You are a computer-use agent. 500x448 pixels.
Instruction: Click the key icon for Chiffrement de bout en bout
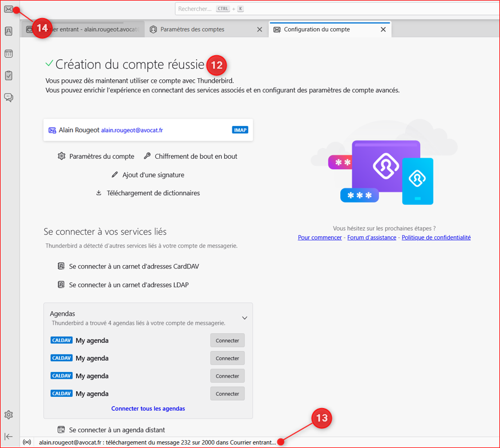[x=147, y=156]
